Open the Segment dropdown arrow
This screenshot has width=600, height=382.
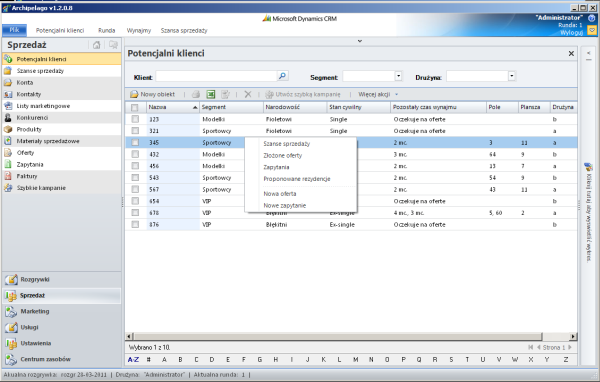click(398, 76)
